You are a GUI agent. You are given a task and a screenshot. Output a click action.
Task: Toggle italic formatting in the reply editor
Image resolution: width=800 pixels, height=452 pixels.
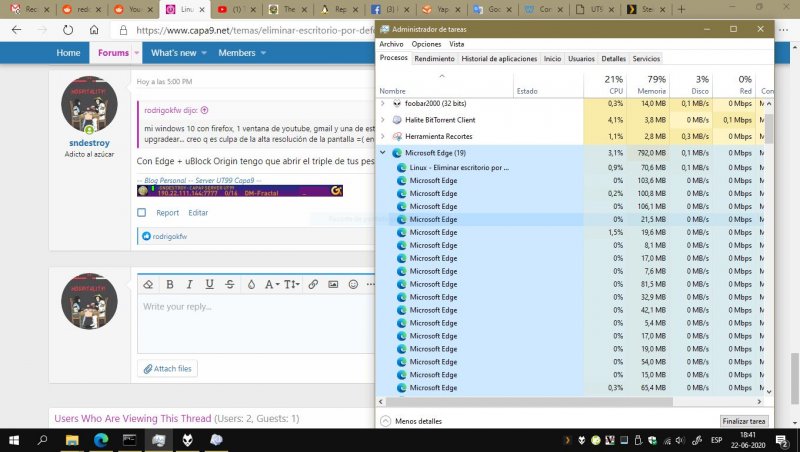(x=189, y=284)
